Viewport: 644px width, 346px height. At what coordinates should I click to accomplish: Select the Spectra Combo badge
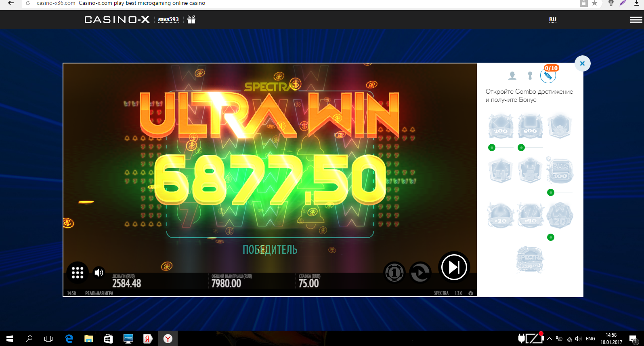[530, 259]
